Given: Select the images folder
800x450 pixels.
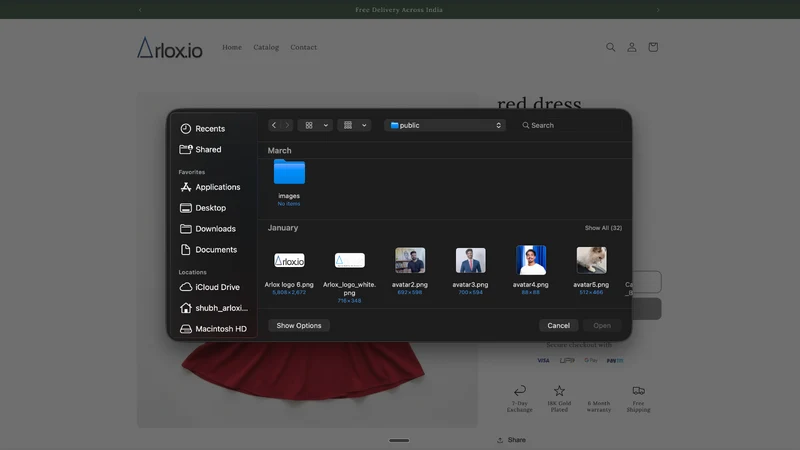Looking at the screenshot, I should [x=289, y=182].
